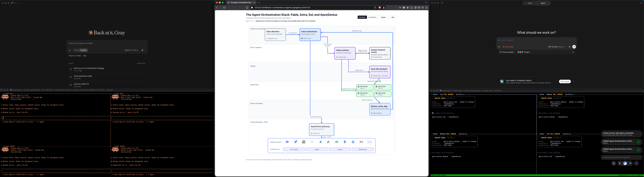Select the 'Sonnet research scouts' node
This screenshot has width=644, height=177.
380,53
